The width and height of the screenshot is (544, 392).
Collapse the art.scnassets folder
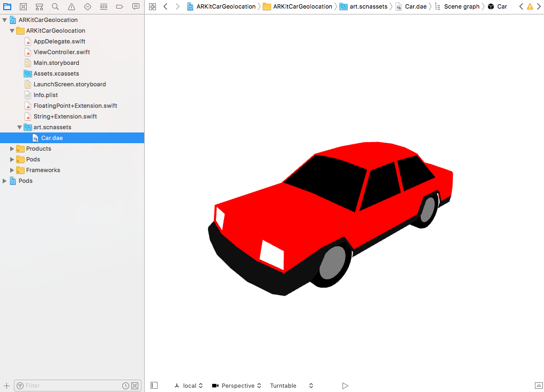[20, 127]
